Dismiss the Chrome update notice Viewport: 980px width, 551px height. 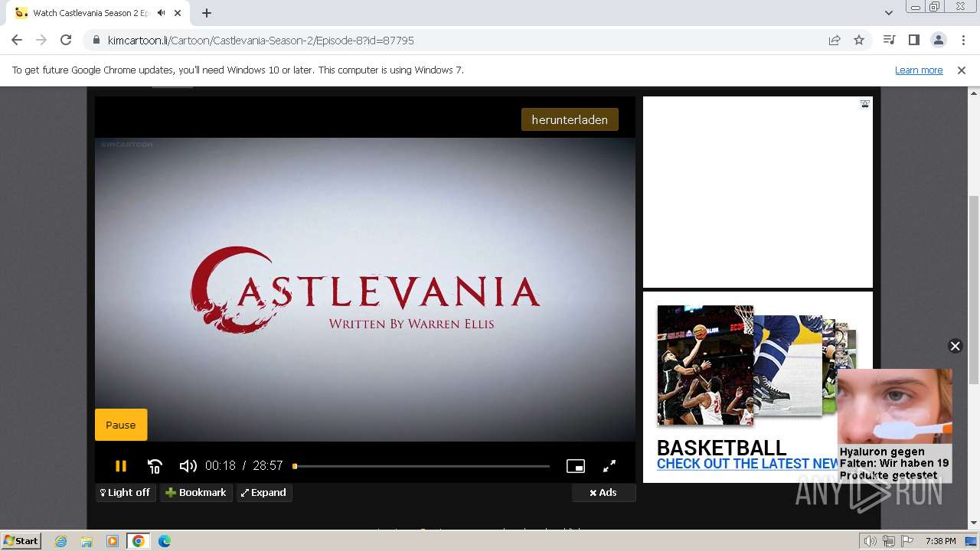pos(962,70)
